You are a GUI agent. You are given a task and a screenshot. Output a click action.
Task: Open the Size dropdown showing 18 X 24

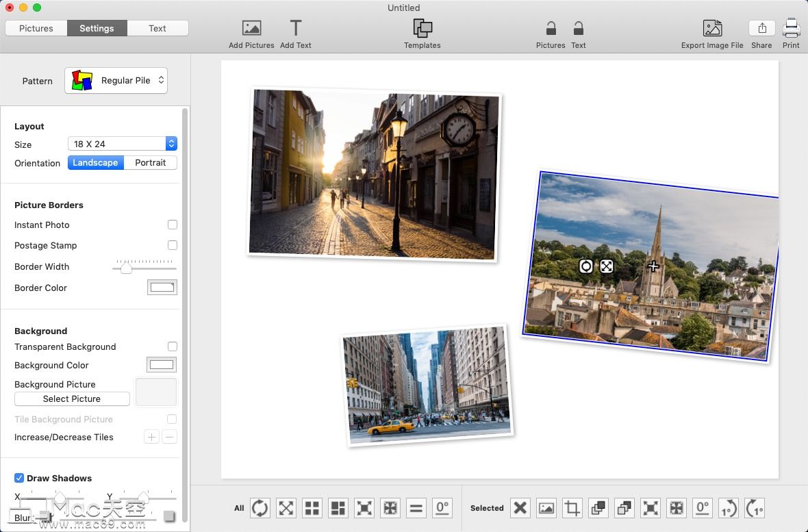(x=123, y=144)
